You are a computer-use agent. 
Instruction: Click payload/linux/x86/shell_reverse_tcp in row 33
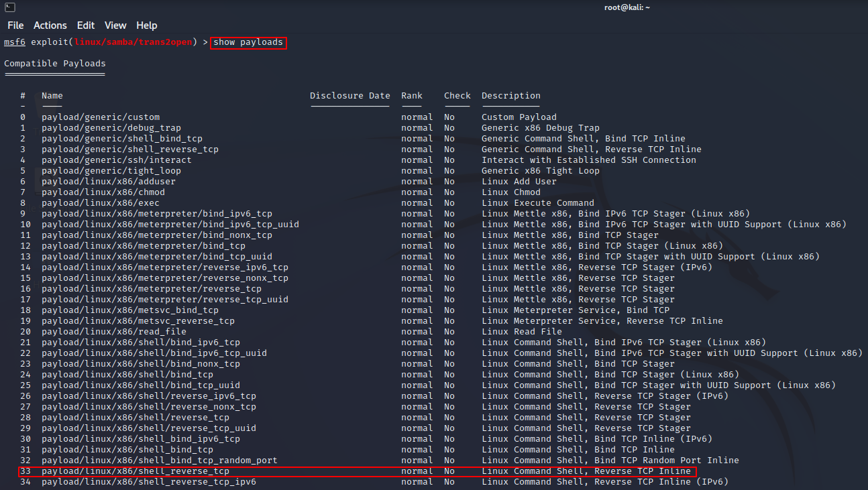tap(135, 471)
